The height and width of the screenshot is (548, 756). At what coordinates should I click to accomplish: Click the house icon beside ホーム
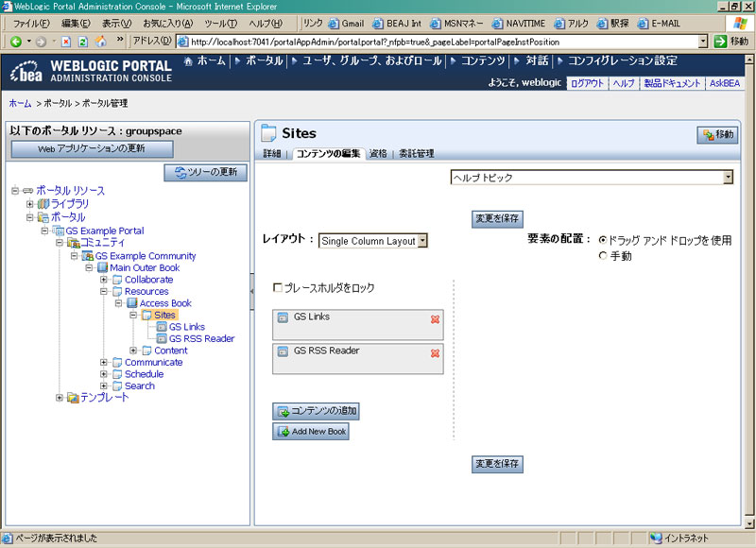[x=188, y=61]
